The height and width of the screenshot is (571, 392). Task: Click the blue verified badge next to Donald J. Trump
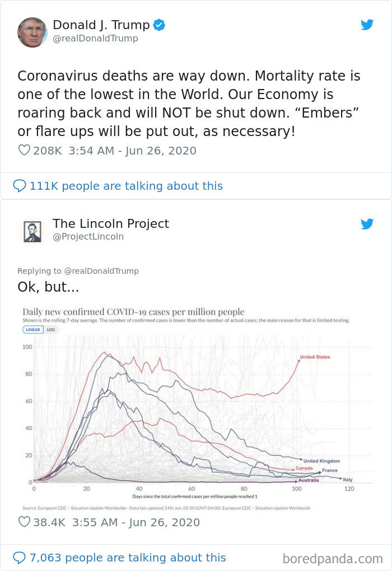158,25
